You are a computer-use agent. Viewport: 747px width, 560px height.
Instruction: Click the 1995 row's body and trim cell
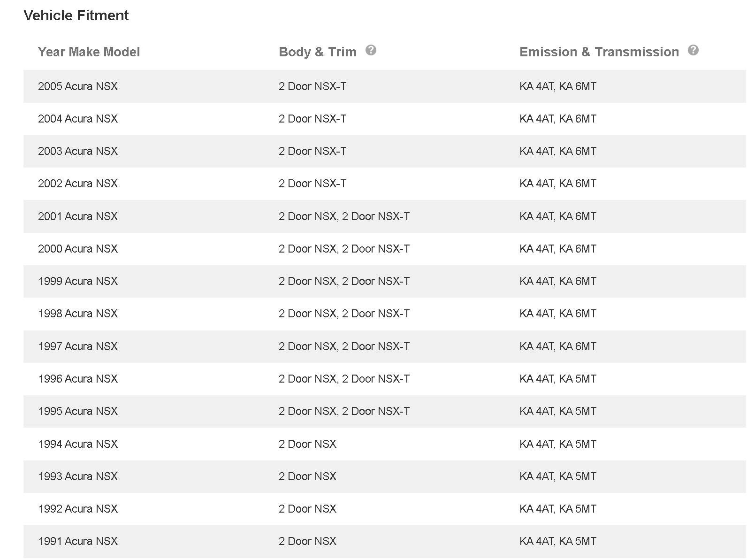click(344, 411)
